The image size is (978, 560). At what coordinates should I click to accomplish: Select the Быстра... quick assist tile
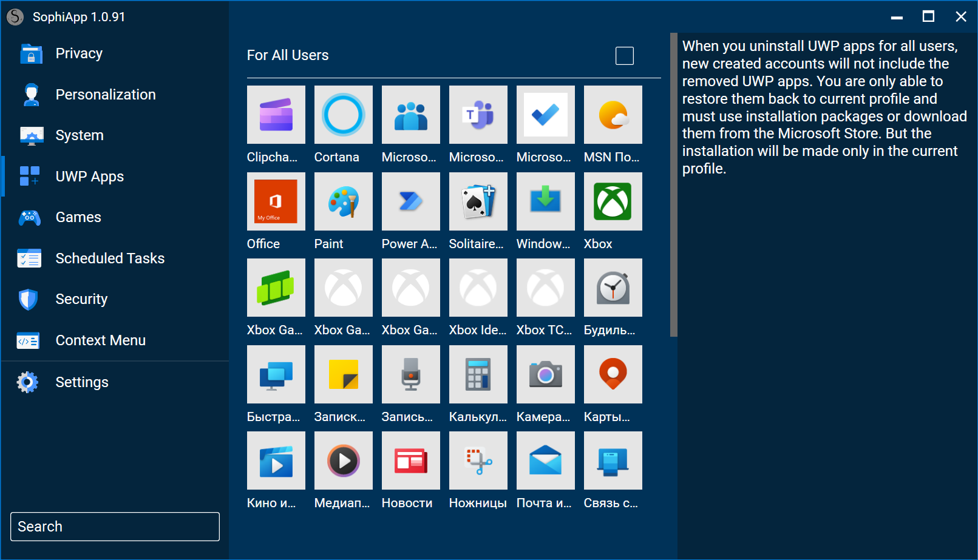point(276,374)
